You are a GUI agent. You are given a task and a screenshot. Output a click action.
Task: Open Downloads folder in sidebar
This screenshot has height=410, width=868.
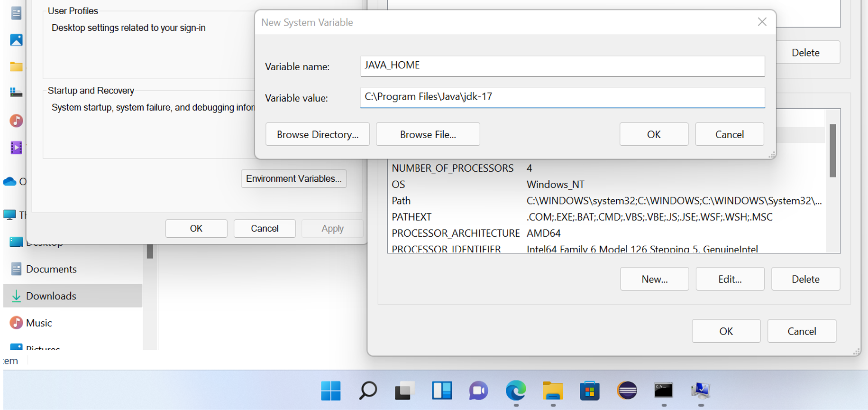(x=51, y=296)
